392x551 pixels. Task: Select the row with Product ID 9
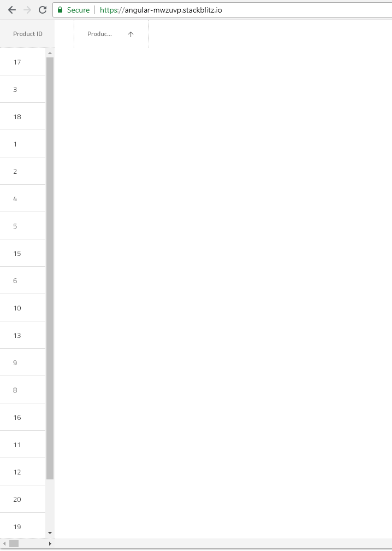coord(23,362)
